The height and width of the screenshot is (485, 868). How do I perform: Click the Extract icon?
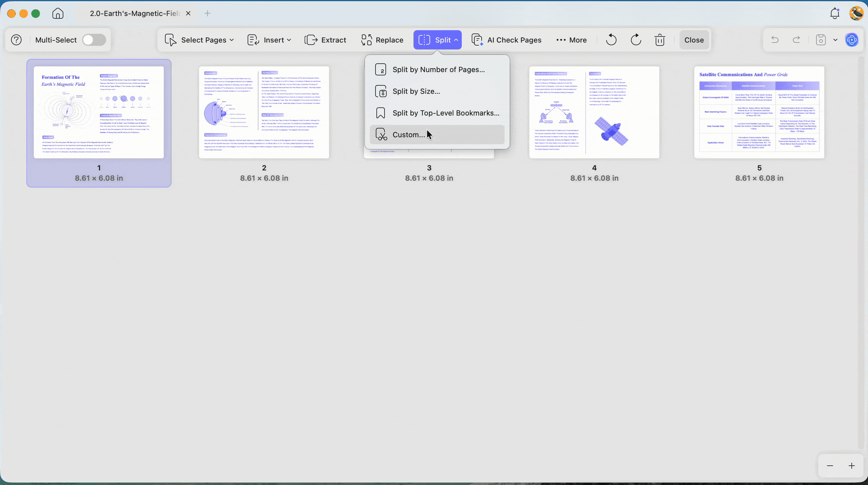(311, 40)
